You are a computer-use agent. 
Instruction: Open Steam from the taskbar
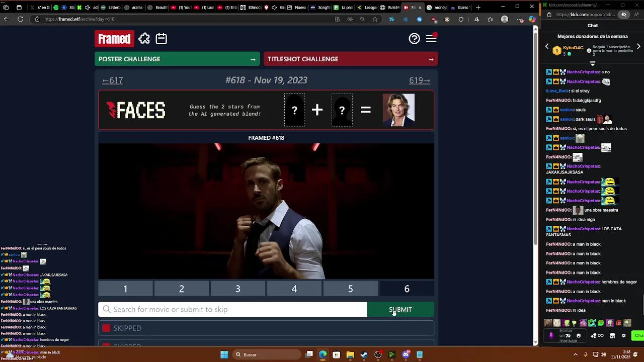coord(364,354)
